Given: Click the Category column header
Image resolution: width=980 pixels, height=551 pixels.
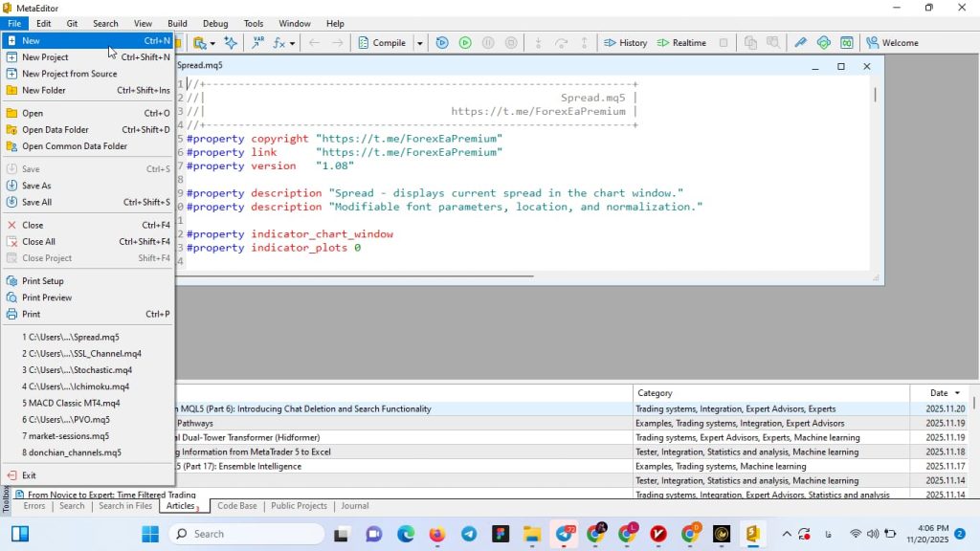Looking at the screenshot, I should click(x=771, y=393).
